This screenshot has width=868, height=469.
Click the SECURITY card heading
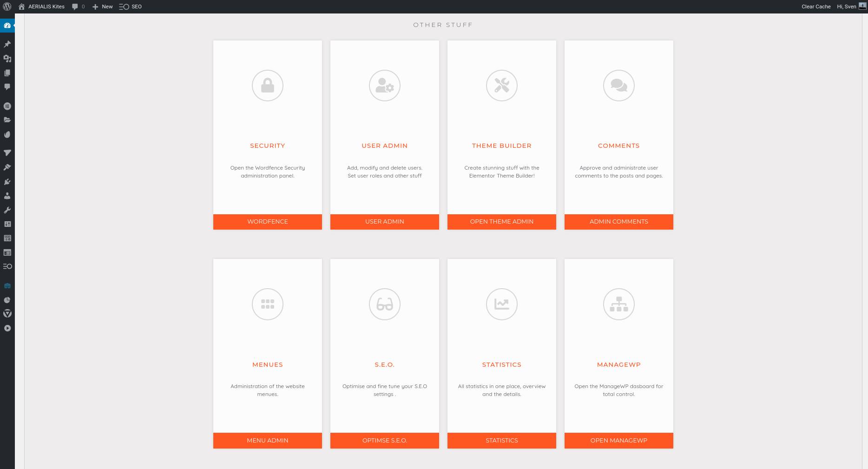point(268,145)
